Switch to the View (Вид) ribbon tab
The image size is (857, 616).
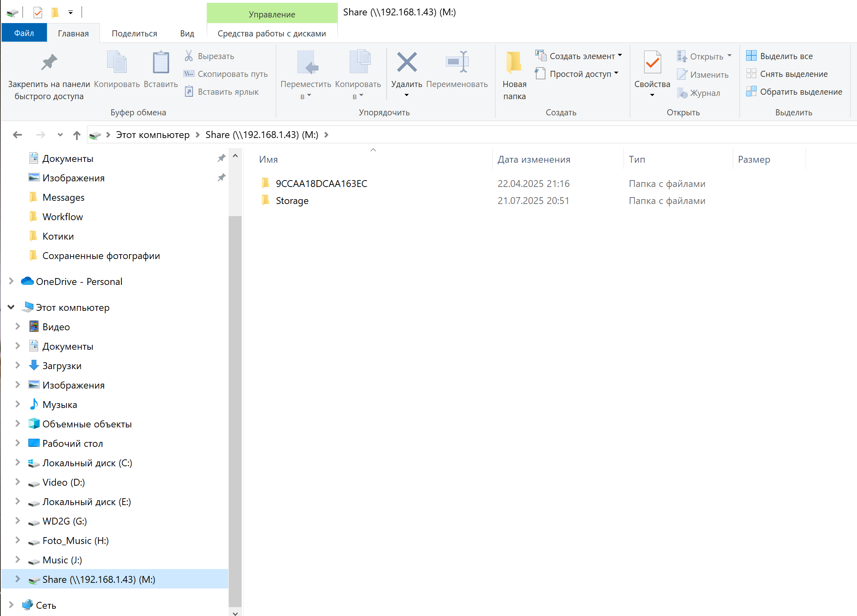(187, 34)
